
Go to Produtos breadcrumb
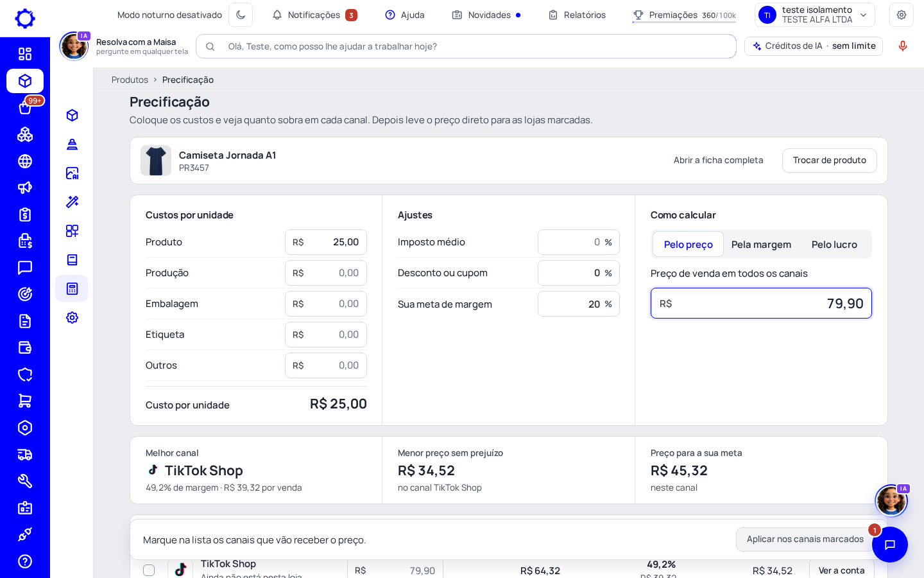130,80
